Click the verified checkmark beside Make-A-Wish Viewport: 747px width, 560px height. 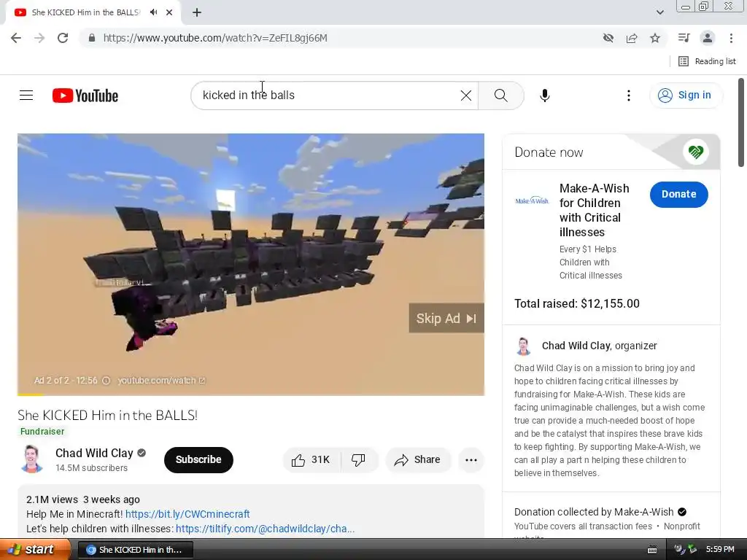(x=682, y=512)
